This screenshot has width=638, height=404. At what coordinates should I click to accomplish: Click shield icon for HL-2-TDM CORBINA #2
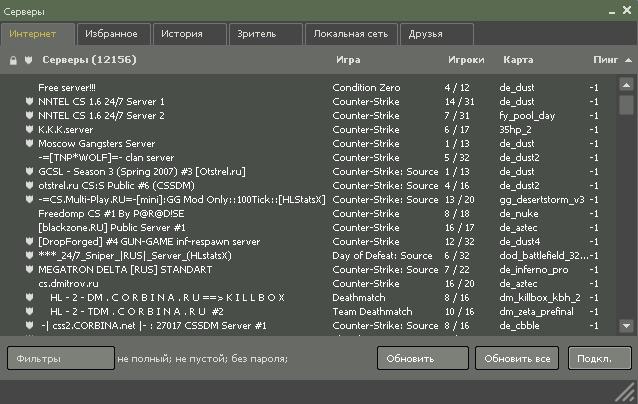tap(29, 311)
